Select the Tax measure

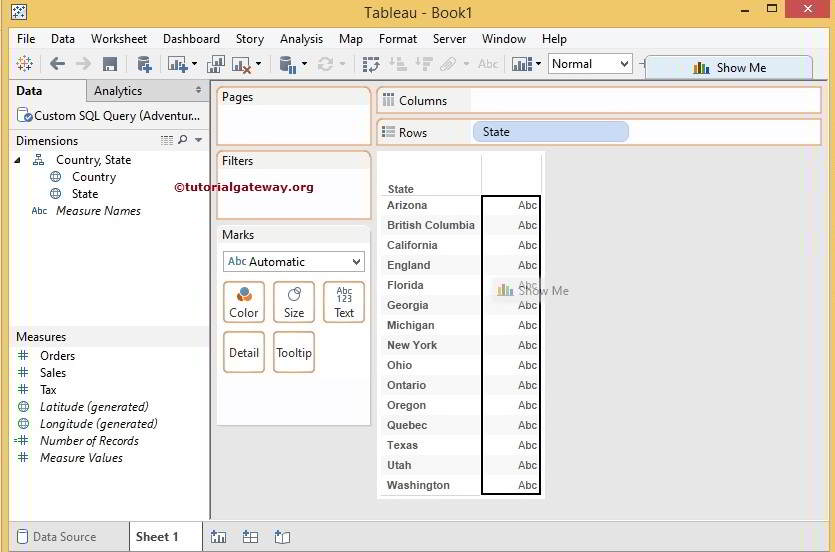pyautogui.click(x=48, y=390)
